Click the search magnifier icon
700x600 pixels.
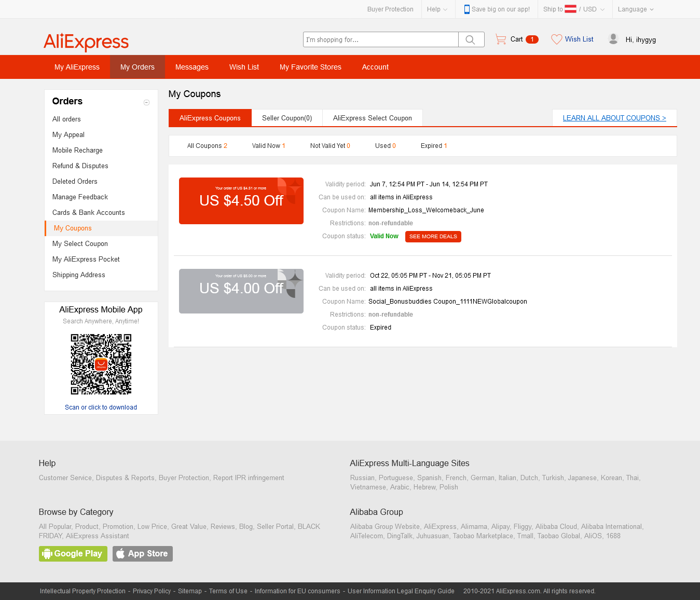coord(471,39)
